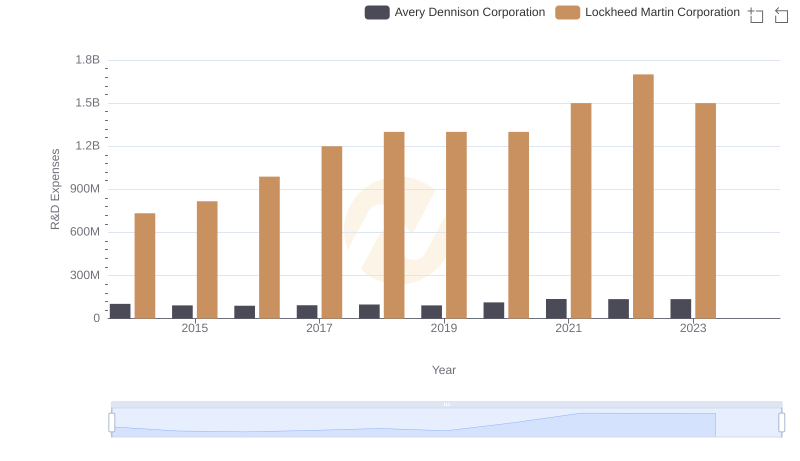Click the Avery Dennison bar for 2020
The height and width of the screenshot is (461, 800).
tap(494, 310)
